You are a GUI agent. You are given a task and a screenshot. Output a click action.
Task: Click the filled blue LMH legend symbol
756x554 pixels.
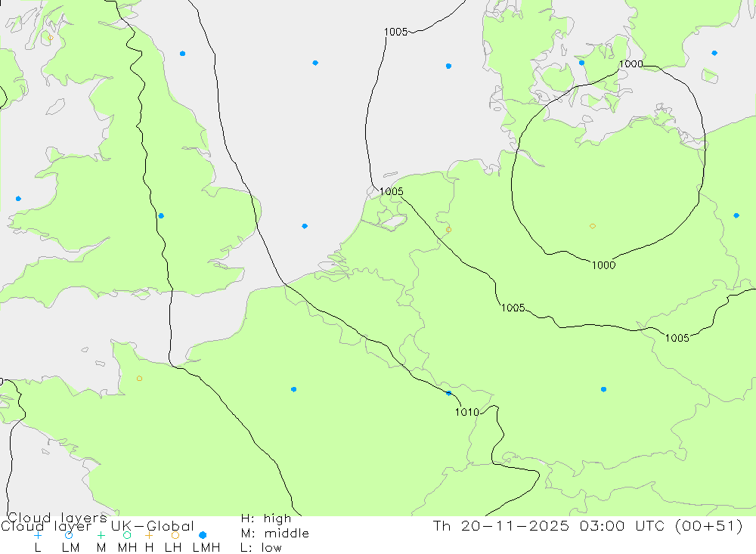(x=203, y=535)
